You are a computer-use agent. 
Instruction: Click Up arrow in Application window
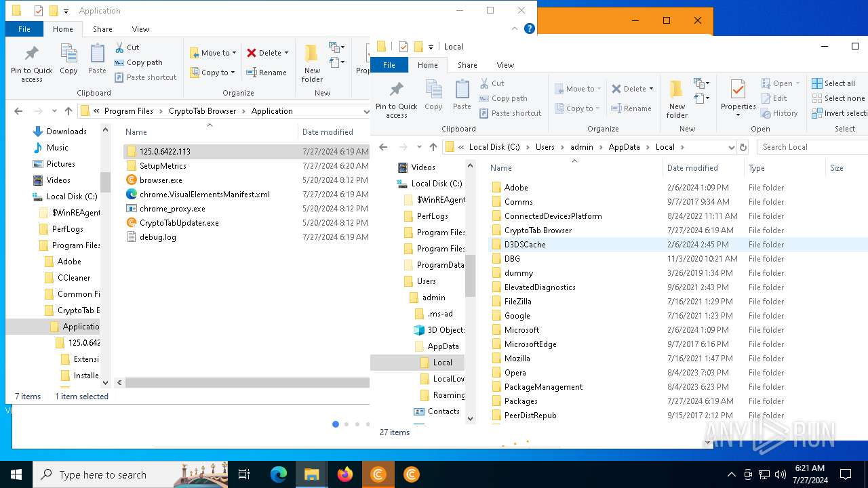tap(68, 111)
